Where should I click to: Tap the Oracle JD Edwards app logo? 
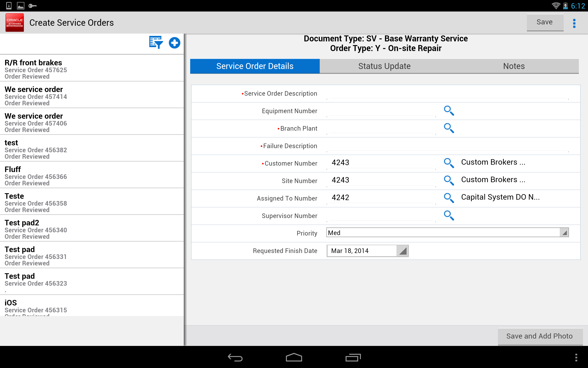14,23
